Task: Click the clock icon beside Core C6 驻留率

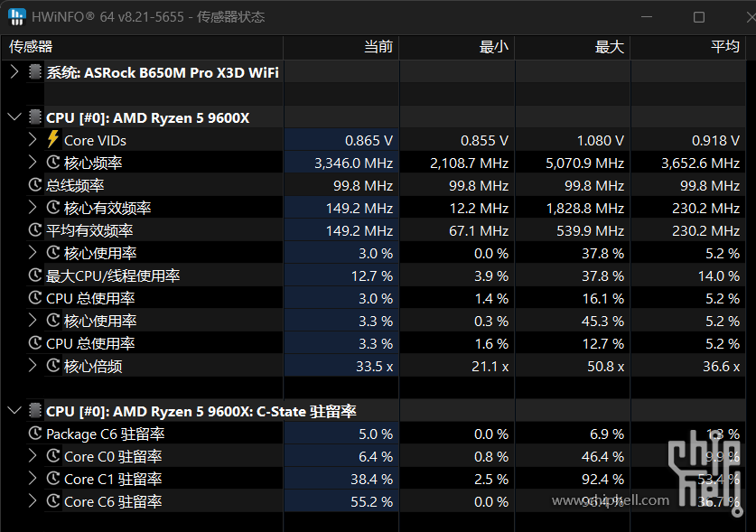Action: pyautogui.click(x=53, y=500)
